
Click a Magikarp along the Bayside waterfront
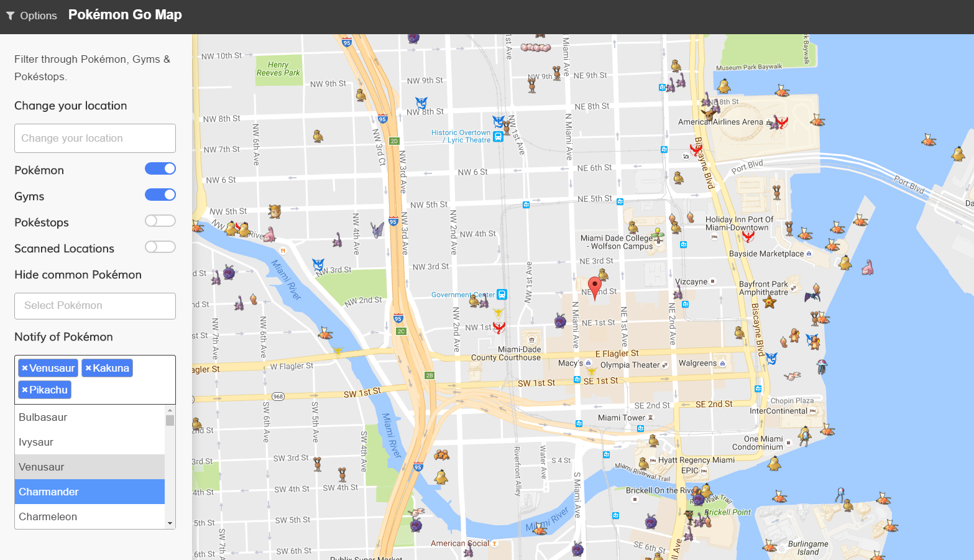[824, 319]
